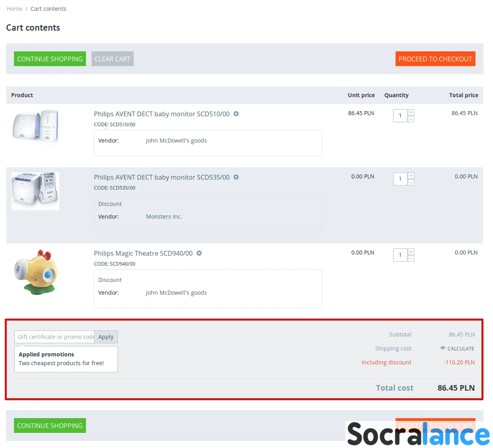Decrease quantity of SCD510/00 baby monitor

[x=411, y=119]
